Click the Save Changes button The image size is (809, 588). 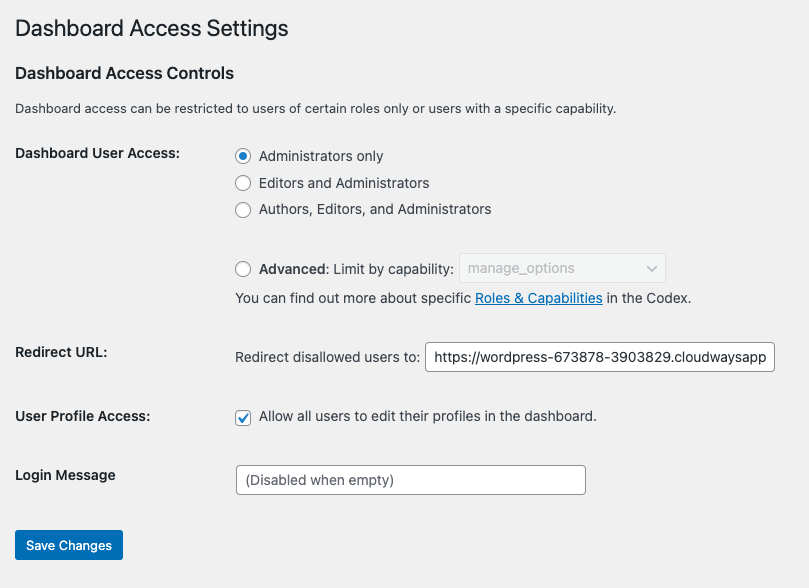pyautogui.click(x=69, y=545)
